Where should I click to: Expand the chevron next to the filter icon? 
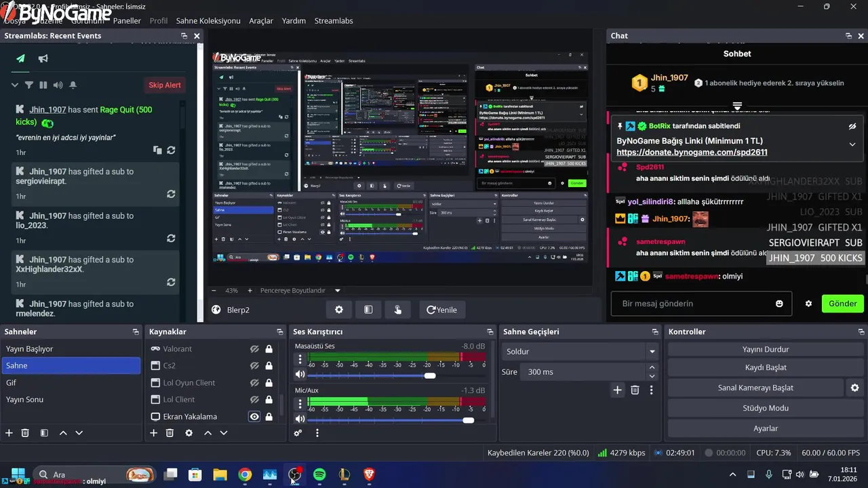(14, 85)
